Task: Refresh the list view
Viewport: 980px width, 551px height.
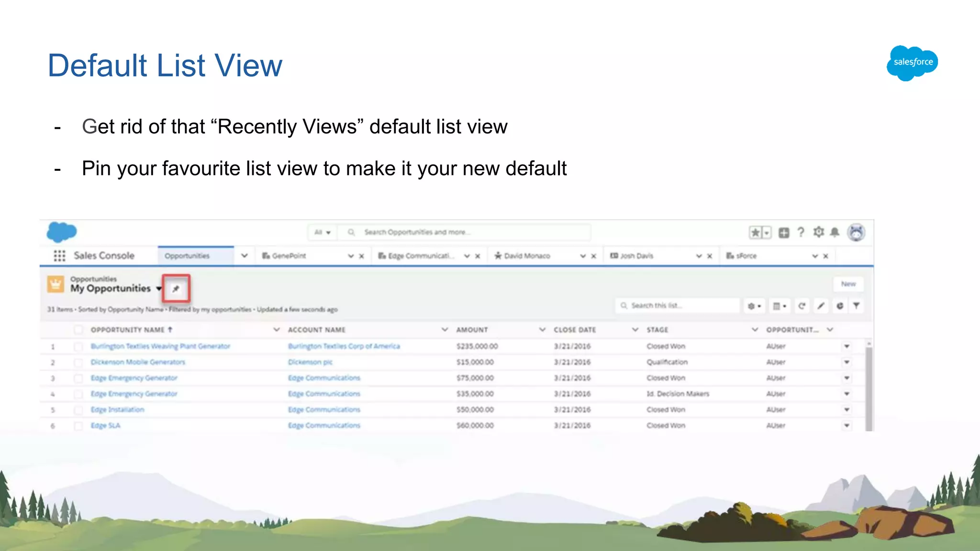Action: click(802, 306)
